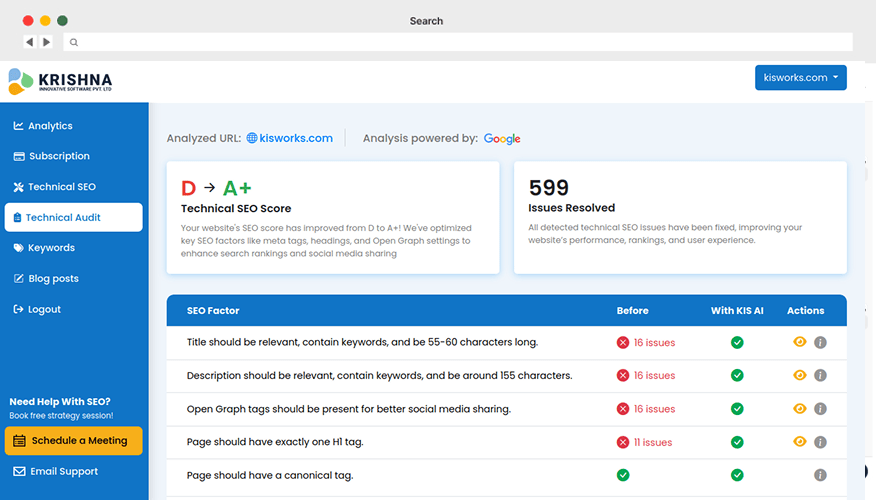This screenshot has width=876, height=500.
Task: Click the '11 issues' text in the H1 row
Action: coord(653,442)
